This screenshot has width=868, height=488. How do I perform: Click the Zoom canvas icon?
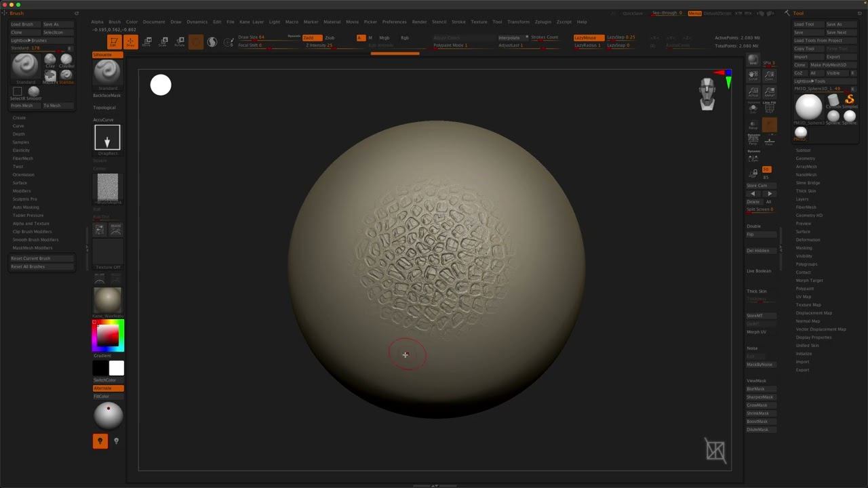770,76
